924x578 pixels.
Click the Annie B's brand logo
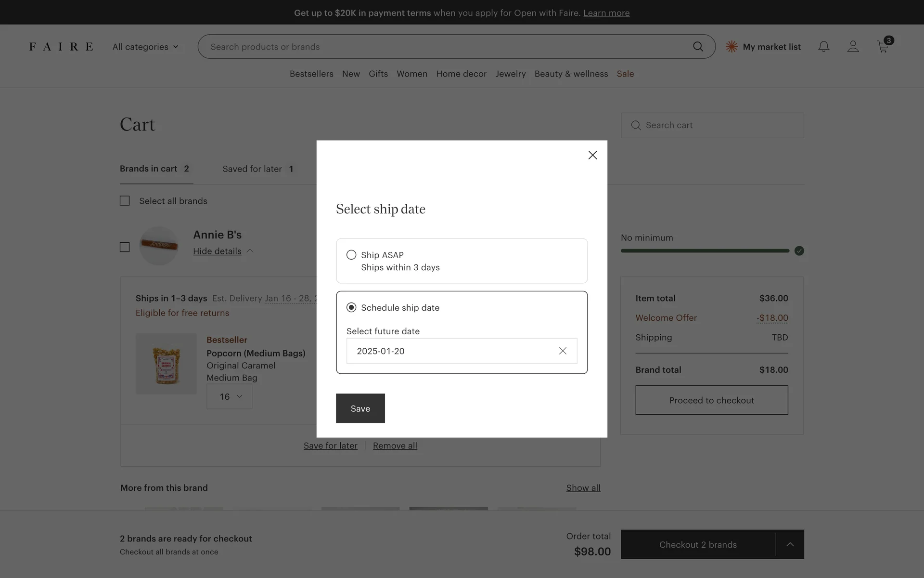point(159,246)
